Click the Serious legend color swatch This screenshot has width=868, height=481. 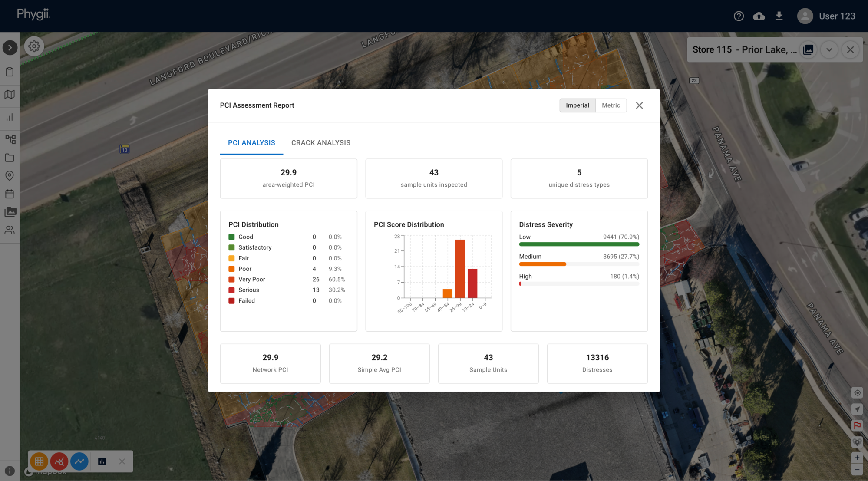[231, 290]
